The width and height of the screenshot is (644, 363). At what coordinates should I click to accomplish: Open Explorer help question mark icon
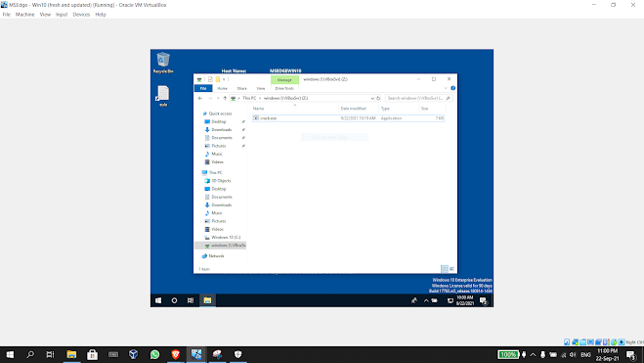point(453,88)
